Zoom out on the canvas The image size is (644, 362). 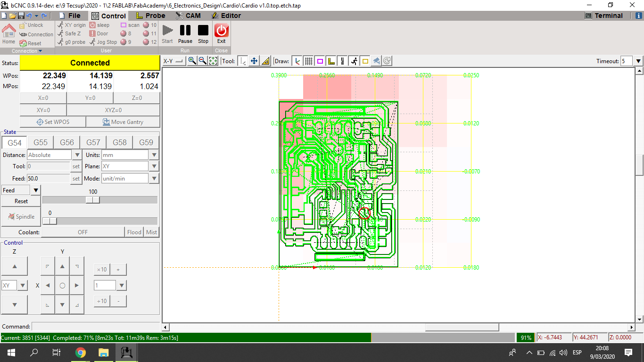pyautogui.click(x=202, y=61)
